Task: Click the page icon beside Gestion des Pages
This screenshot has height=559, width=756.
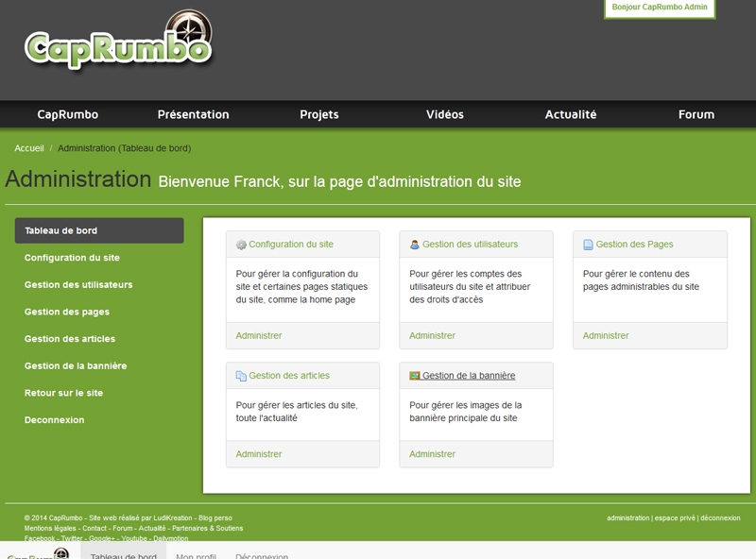Action: (588, 245)
